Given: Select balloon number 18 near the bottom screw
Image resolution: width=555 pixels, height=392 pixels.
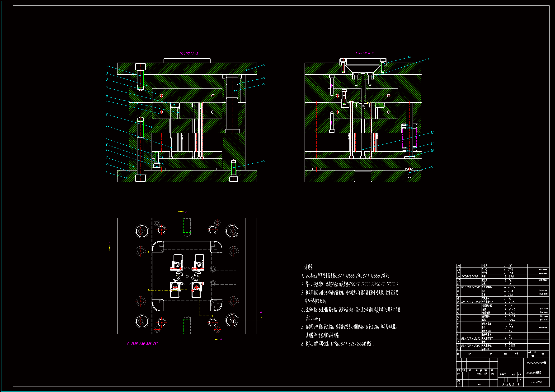Looking at the screenshot, I should point(264,161).
